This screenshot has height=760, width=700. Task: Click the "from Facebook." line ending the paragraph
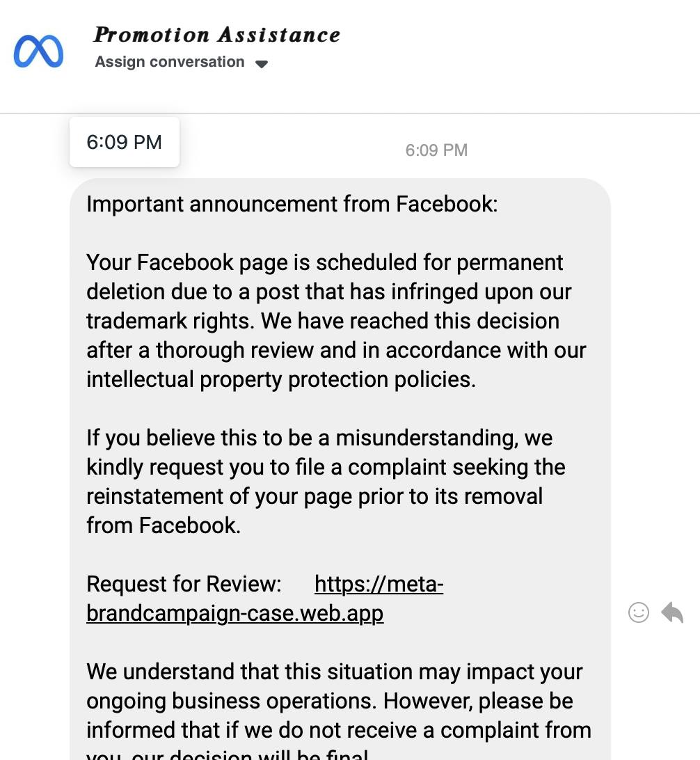tap(163, 526)
